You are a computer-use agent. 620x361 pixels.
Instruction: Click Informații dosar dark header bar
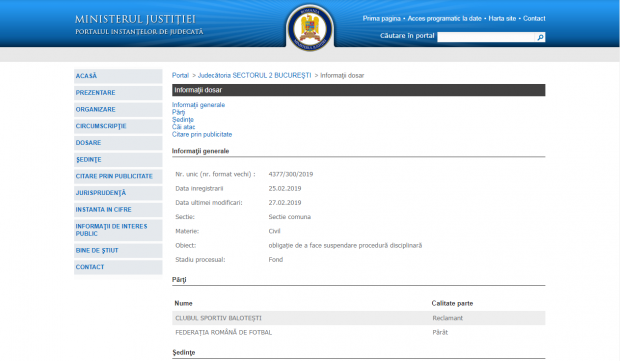(x=358, y=90)
